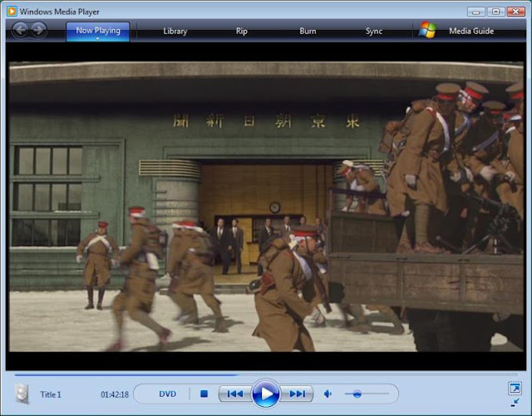Minimize the Windows Media Player window

[475, 12]
